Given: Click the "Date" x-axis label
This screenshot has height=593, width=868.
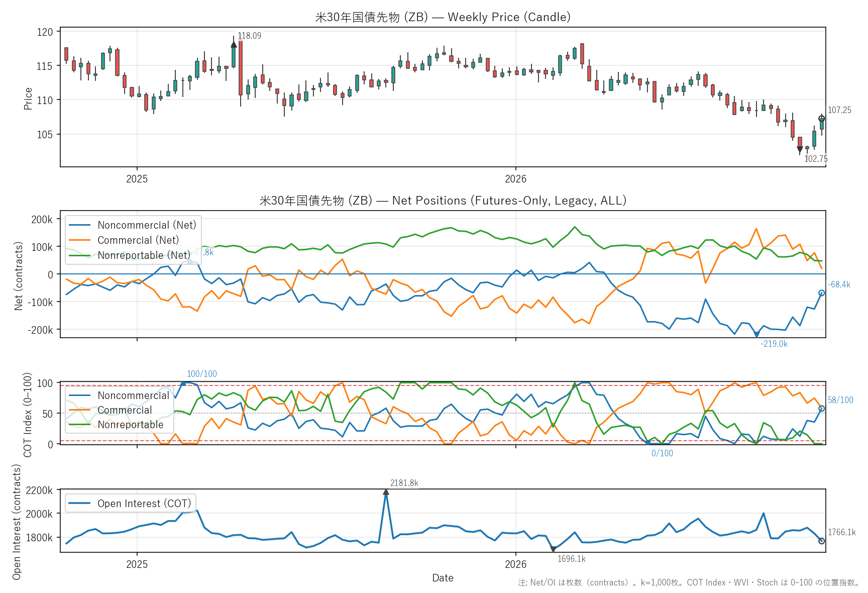Looking at the screenshot, I should click(443, 578).
